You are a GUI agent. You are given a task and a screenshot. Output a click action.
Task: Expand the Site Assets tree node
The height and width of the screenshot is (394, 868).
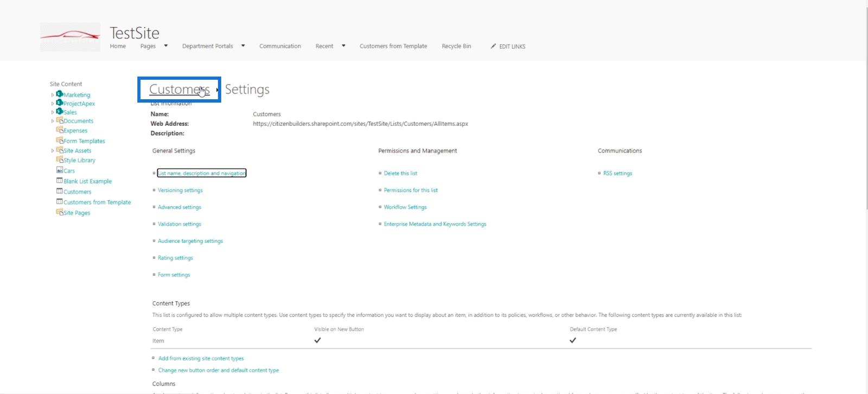[x=53, y=151]
